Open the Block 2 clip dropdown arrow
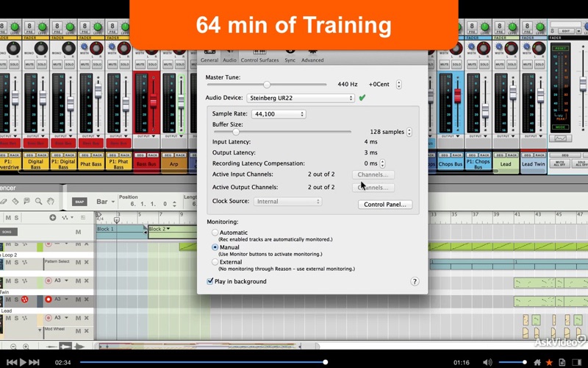The height and width of the screenshot is (368, 588). [x=168, y=228]
